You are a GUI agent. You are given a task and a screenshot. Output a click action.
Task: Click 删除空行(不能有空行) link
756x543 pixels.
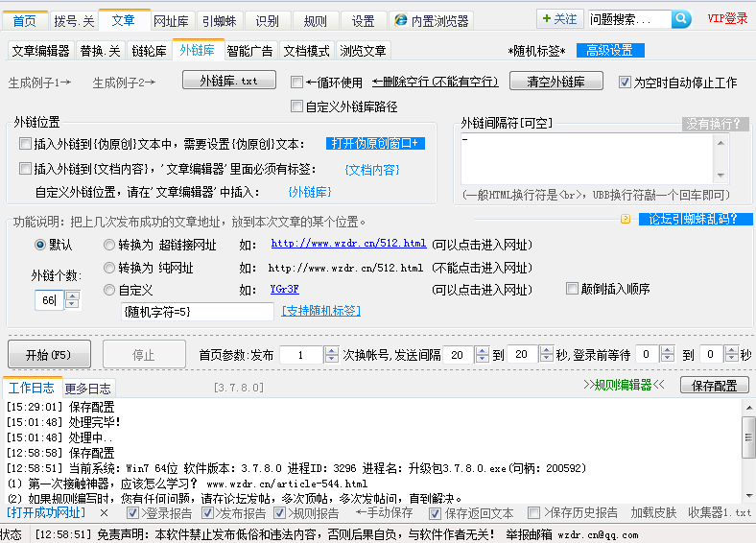(x=436, y=82)
